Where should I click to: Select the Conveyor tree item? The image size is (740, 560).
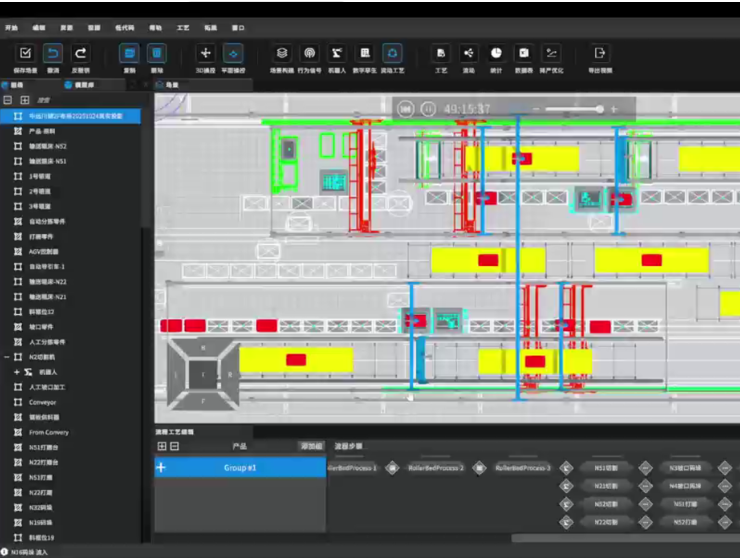pyautogui.click(x=42, y=402)
